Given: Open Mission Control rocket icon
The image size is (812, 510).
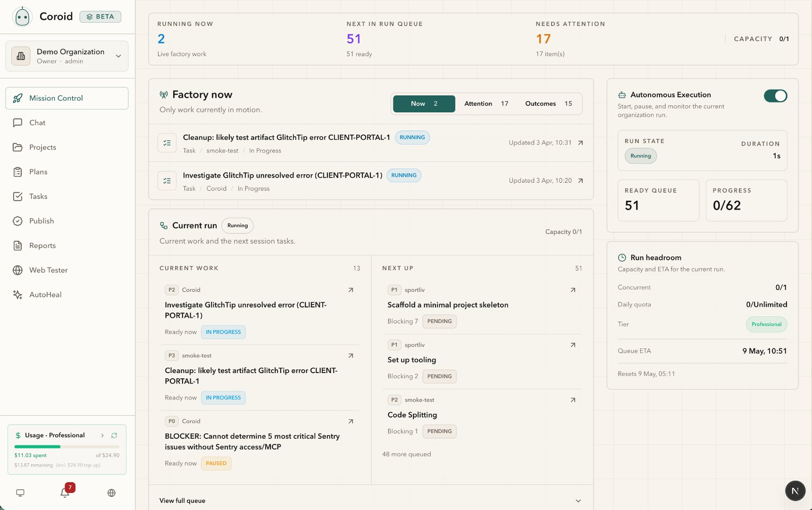Looking at the screenshot, I should 17,98.
